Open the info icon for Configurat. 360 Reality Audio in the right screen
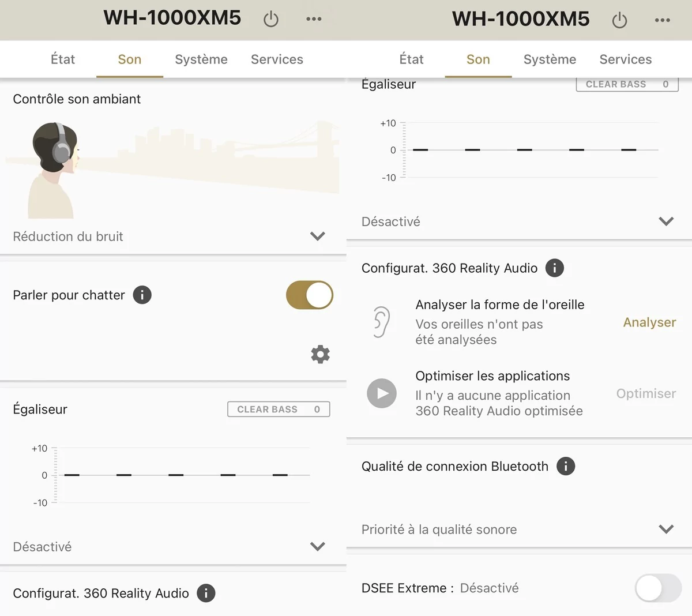692x616 pixels. pos(555,268)
